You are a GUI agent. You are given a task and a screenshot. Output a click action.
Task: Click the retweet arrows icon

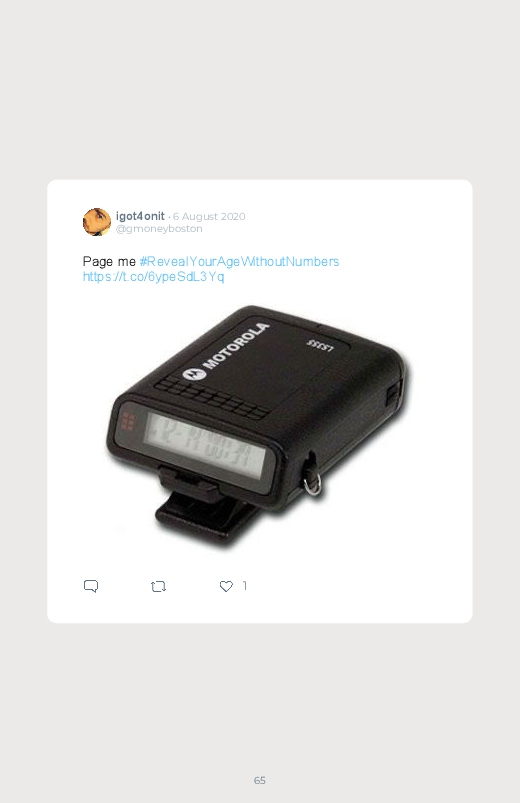pyautogui.click(x=158, y=586)
